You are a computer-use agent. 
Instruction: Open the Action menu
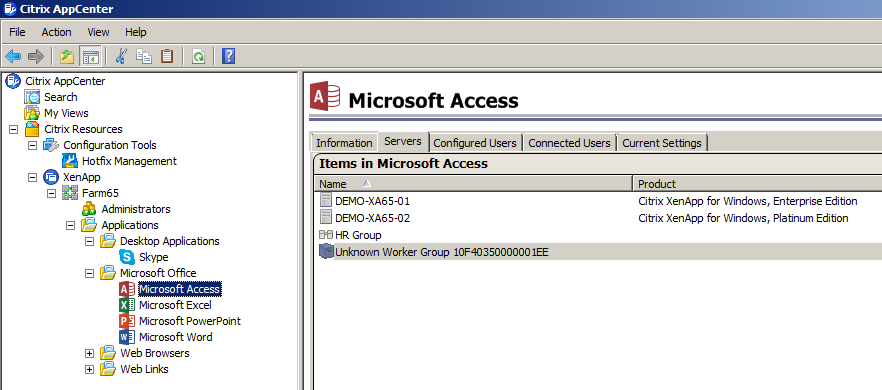[56, 32]
